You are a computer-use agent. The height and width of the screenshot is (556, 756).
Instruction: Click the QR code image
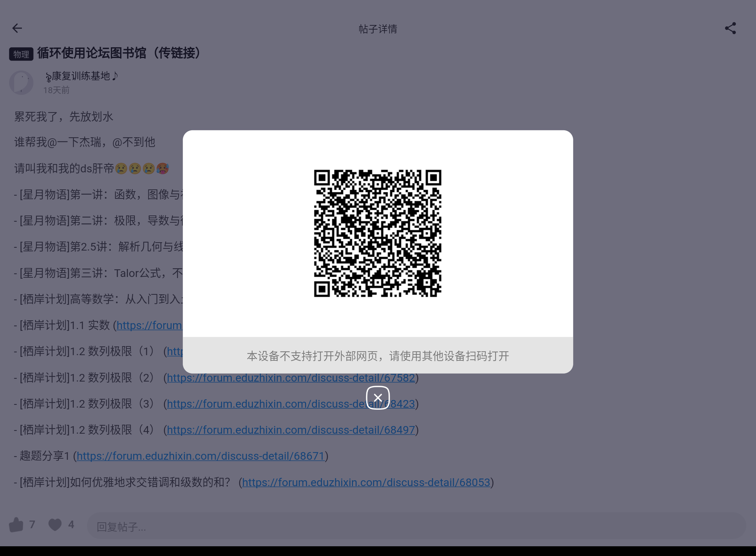point(378,233)
